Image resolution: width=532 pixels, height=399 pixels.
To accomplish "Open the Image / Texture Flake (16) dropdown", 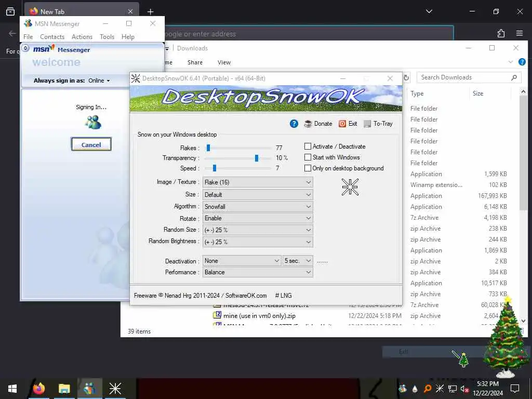I will tap(258, 182).
